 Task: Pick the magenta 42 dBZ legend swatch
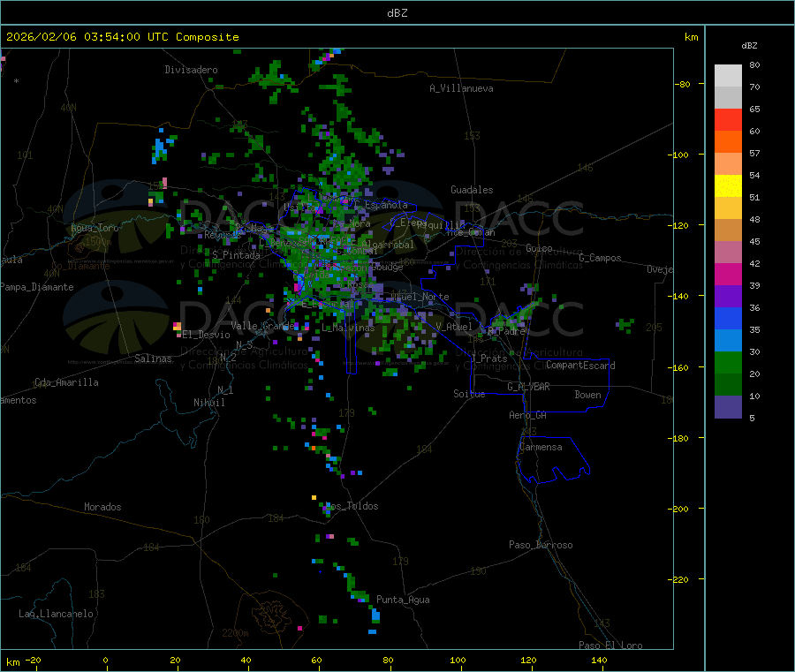(x=728, y=274)
